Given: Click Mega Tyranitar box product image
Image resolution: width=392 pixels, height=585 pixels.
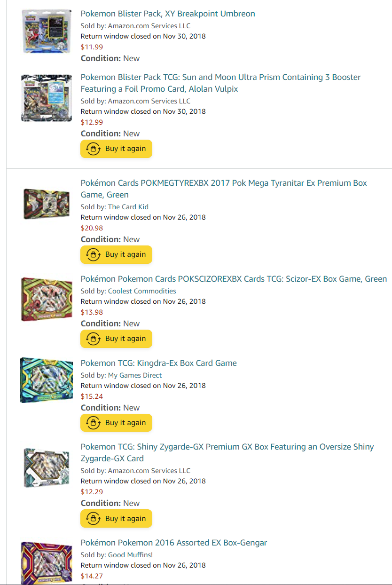Looking at the screenshot, I should coord(46,204).
